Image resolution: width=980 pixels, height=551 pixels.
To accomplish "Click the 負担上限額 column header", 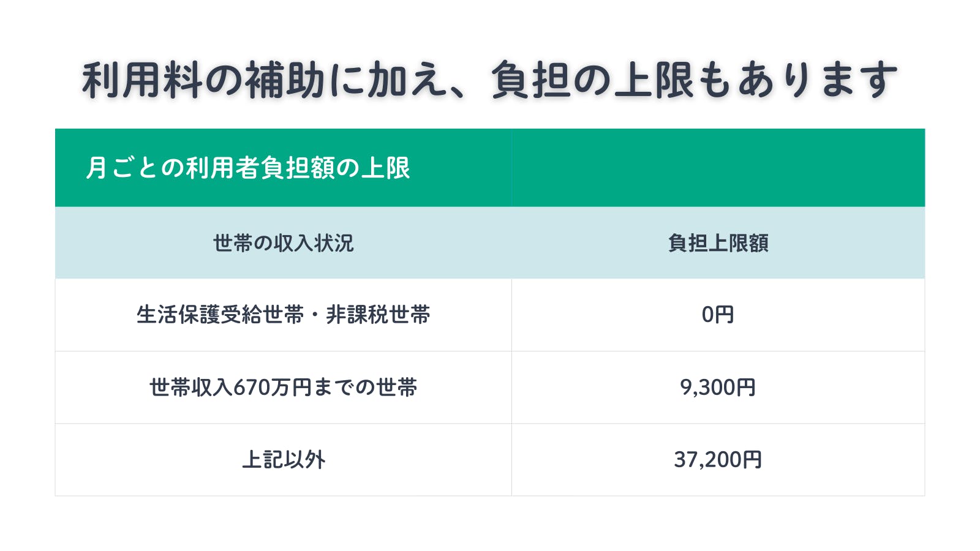I will [x=718, y=243].
